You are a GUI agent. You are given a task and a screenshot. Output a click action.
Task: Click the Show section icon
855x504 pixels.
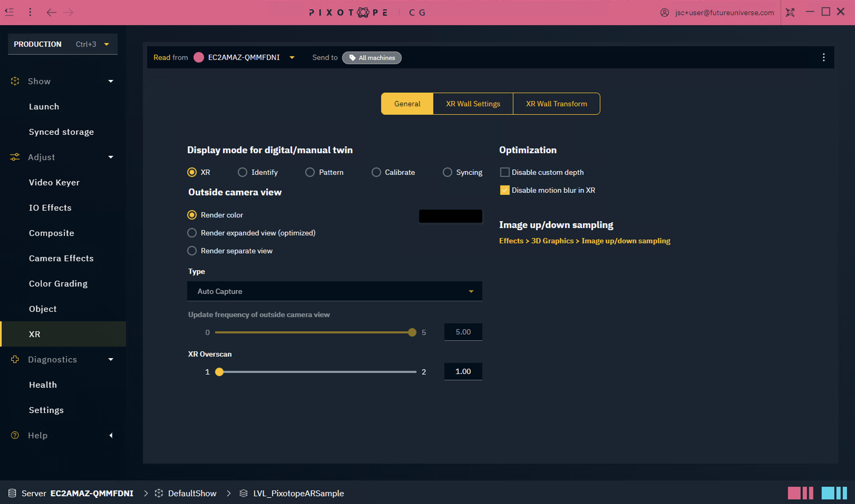15,81
